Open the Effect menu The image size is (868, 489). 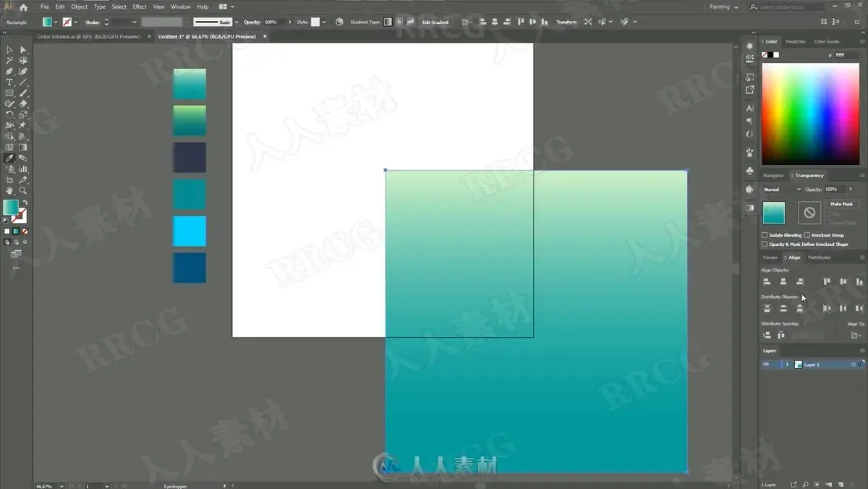pyautogui.click(x=140, y=7)
